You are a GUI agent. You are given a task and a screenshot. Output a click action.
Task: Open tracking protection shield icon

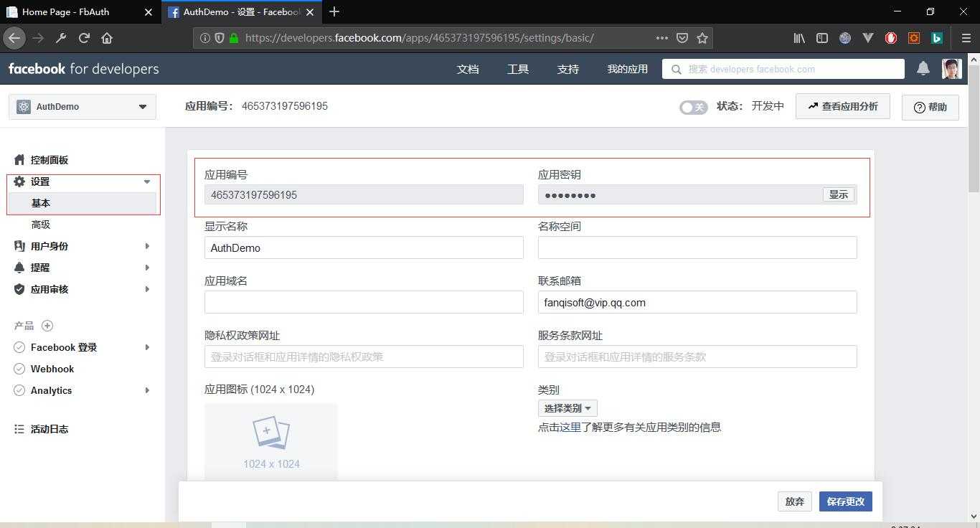(x=219, y=38)
